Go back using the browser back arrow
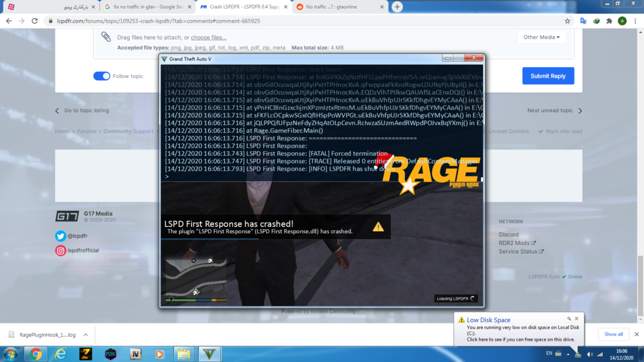Screen dimensions: 644x362 click(8, 21)
